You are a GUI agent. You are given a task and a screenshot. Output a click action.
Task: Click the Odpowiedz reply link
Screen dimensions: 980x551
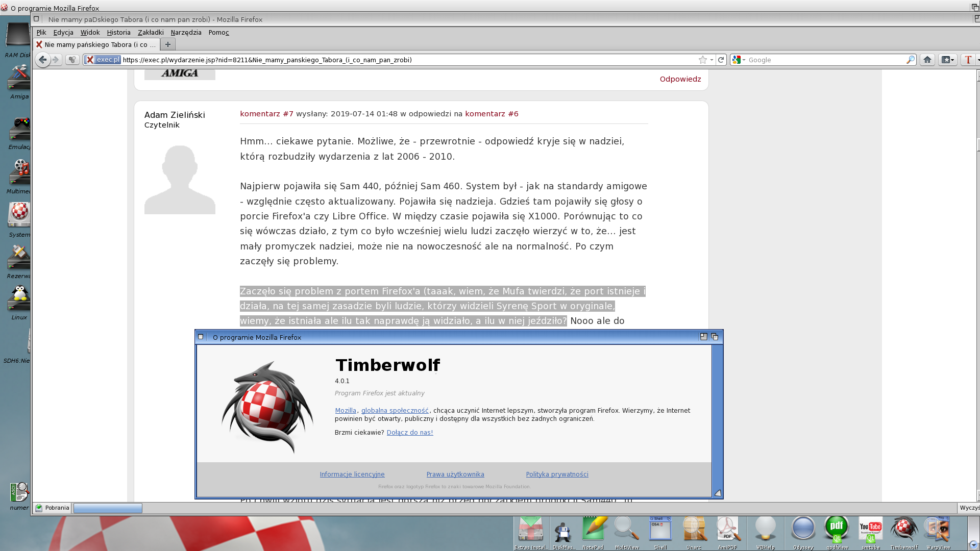[680, 79]
